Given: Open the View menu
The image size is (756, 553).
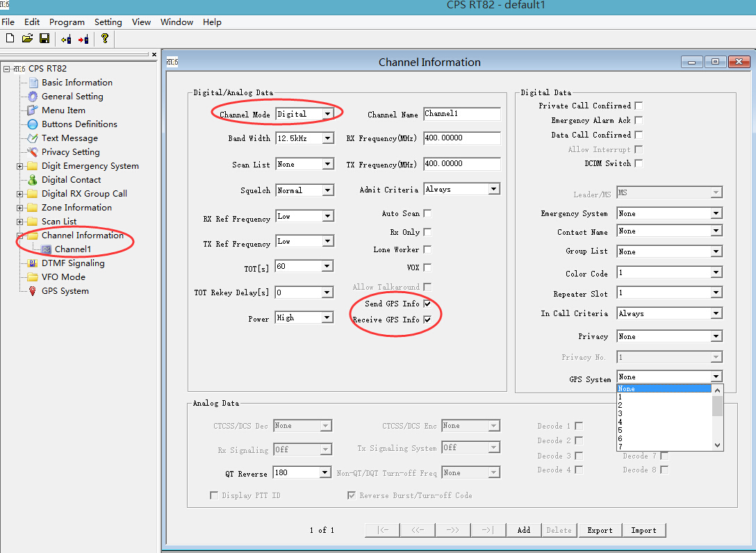Looking at the screenshot, I should pyautogui.click(x=141, y=22).
